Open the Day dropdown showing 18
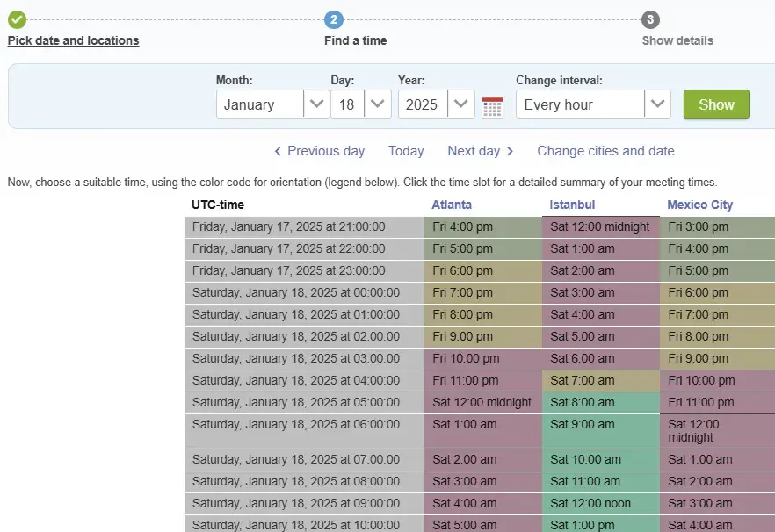 pos(361,104)
